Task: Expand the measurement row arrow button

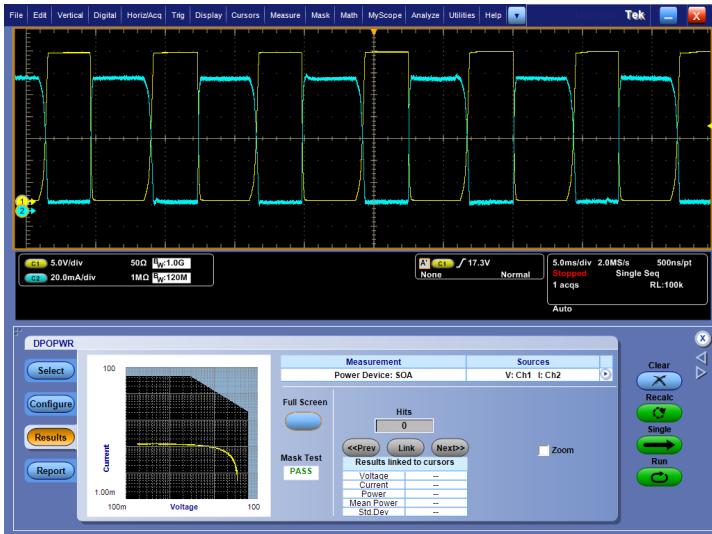Action: point(606,375)
